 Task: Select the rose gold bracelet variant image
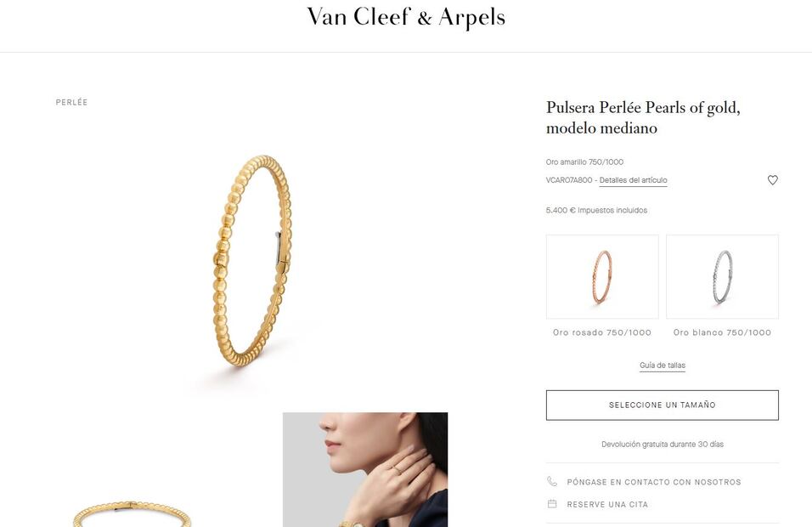pyautogui.click(x=602, y=277)
